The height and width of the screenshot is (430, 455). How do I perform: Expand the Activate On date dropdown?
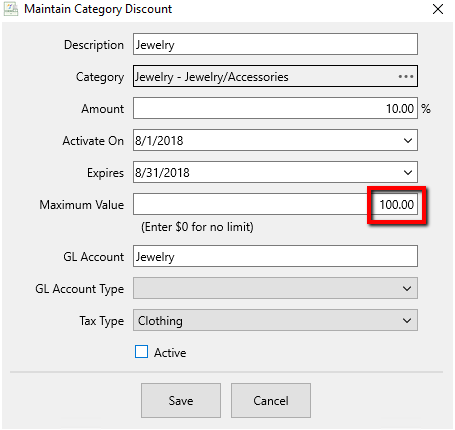pyautogui.click(x=408, y=141)
